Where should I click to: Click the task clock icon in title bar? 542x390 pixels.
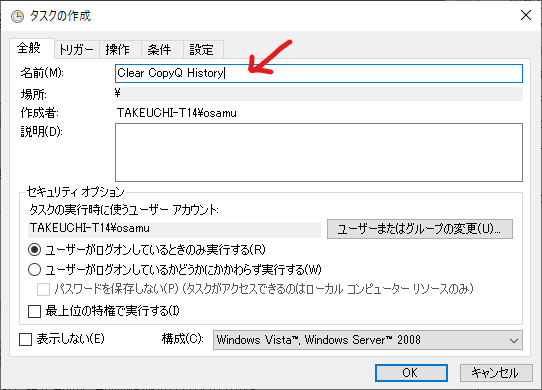pyautogui.click(x=17, y=16)
